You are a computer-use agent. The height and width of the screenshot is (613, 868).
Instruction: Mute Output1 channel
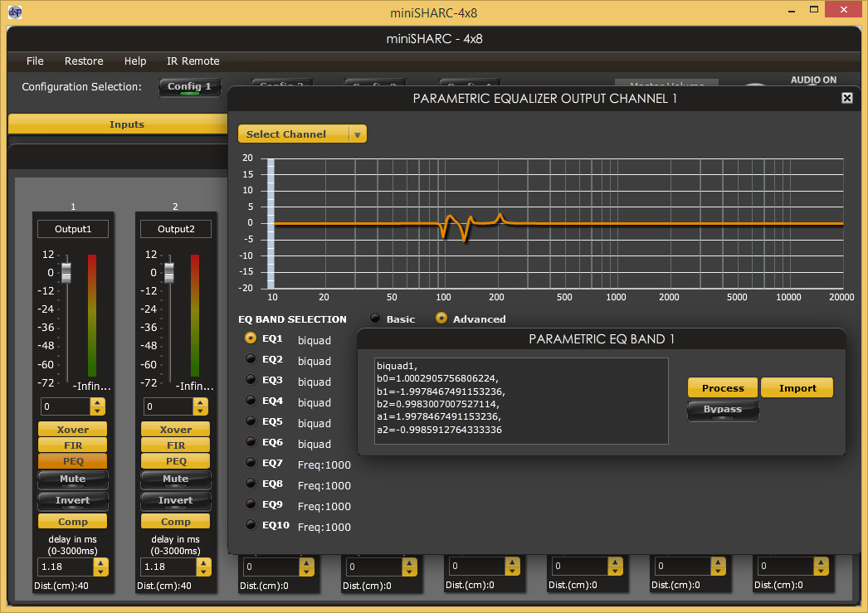tap(72, 479)
